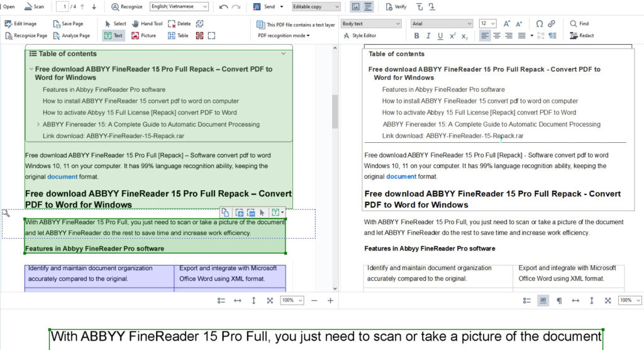Screen dimensions: 644x350
Task: Click the Recognize Page icon
Action: pos(26,36)
